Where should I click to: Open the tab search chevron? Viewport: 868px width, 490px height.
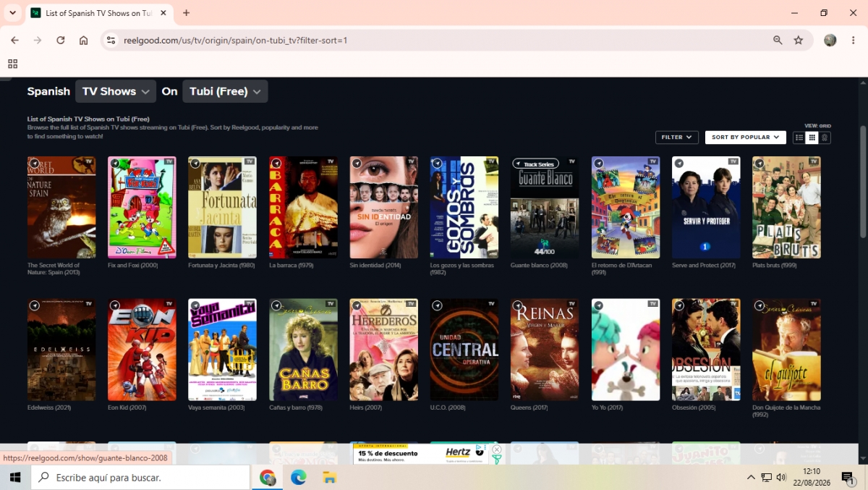pyautogui.click(x=12, y=13)
